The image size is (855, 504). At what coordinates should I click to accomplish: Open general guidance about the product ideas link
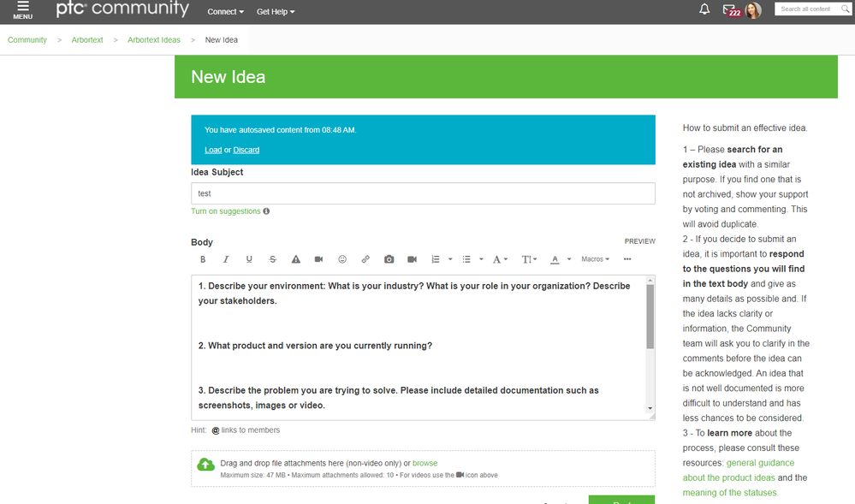coord(739,470)
